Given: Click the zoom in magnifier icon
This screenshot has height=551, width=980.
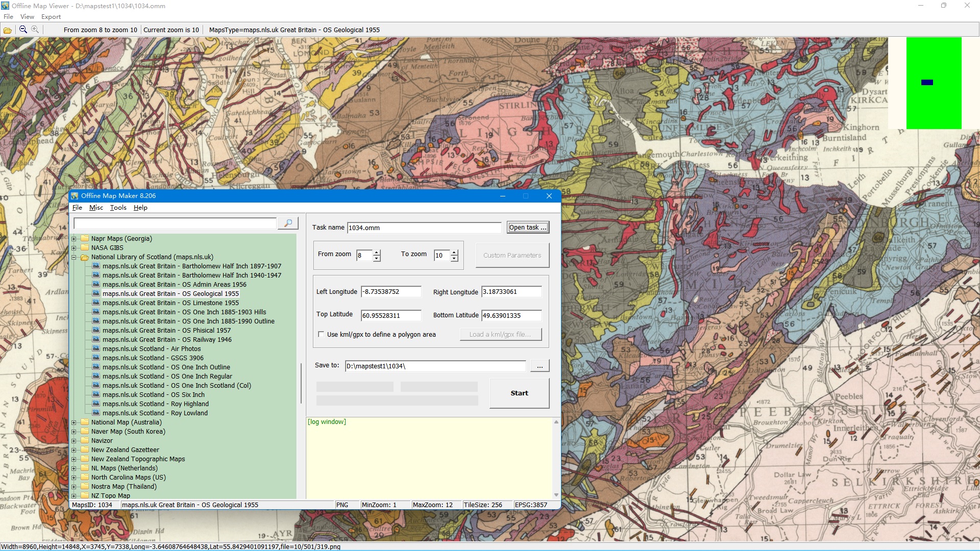Looking at the screenshot, I should pyautogui.click(x=35, y=30).
